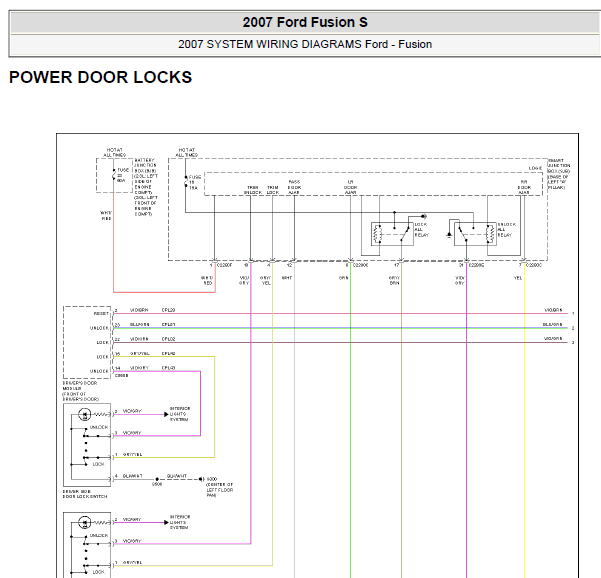Click the "DRIVER SIDE DOOR LOCK SWITCH" label
The height and width of the screenshot is (578, 601).
(x=85, y=494)
